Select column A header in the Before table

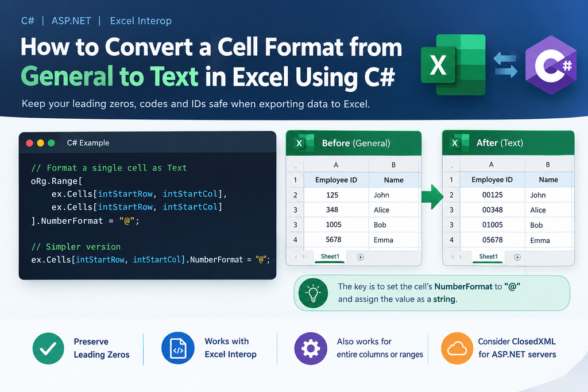[x=336, y=165]
